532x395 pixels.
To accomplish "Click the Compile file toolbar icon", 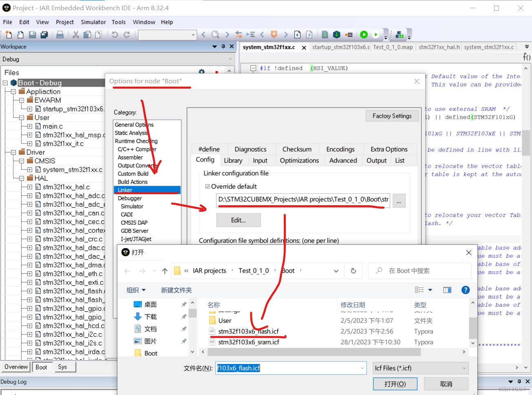I will (x=325, y=35).
